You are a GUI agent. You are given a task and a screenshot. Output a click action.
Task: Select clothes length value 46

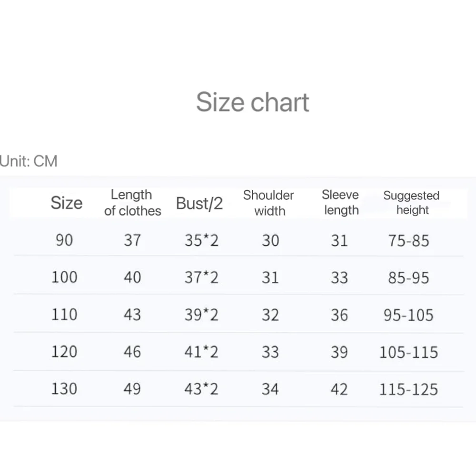tap(132, 352)
